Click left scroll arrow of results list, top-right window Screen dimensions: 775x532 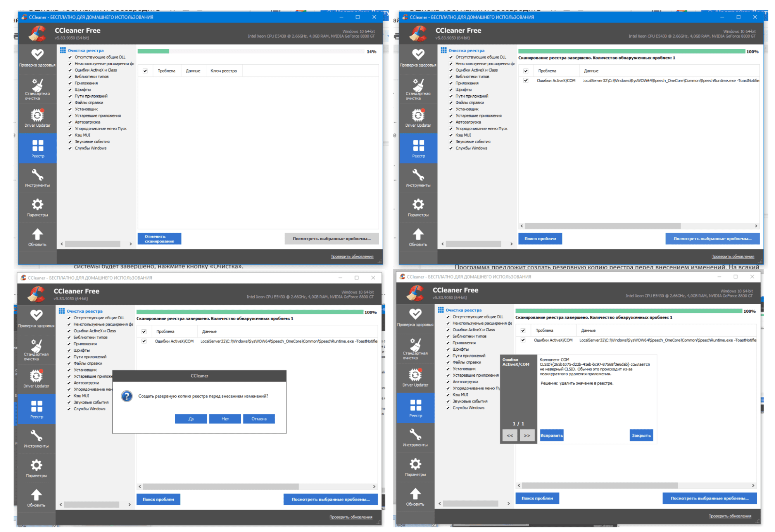(x=522, y=226)
